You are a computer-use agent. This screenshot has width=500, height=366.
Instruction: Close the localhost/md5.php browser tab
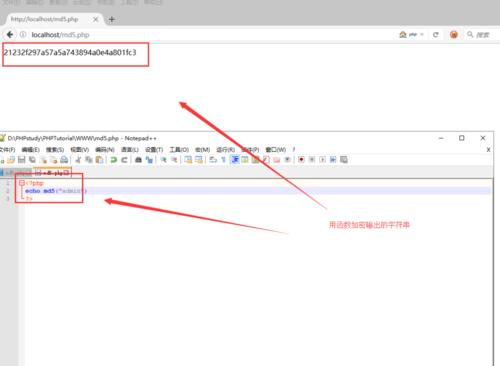pos(95,19)
